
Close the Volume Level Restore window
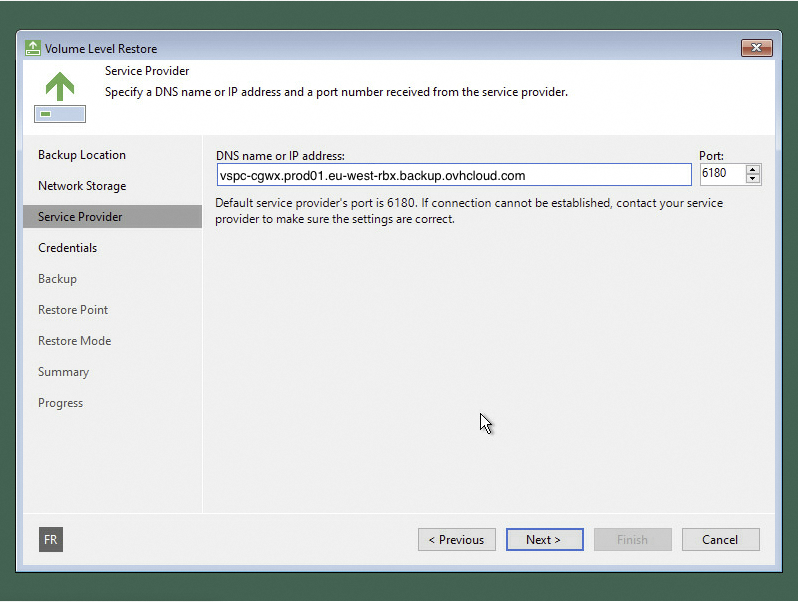tap(756, 48)
